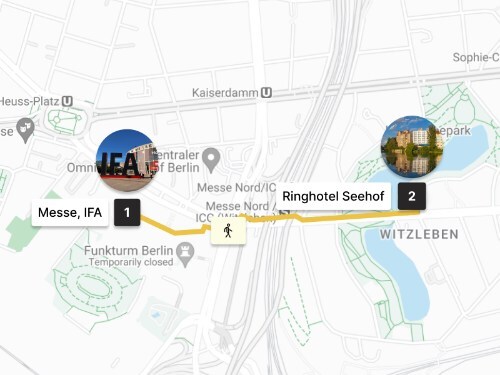Click the Sophie-C street label
This screenshot has width=500, height=375.
[476, 57]
